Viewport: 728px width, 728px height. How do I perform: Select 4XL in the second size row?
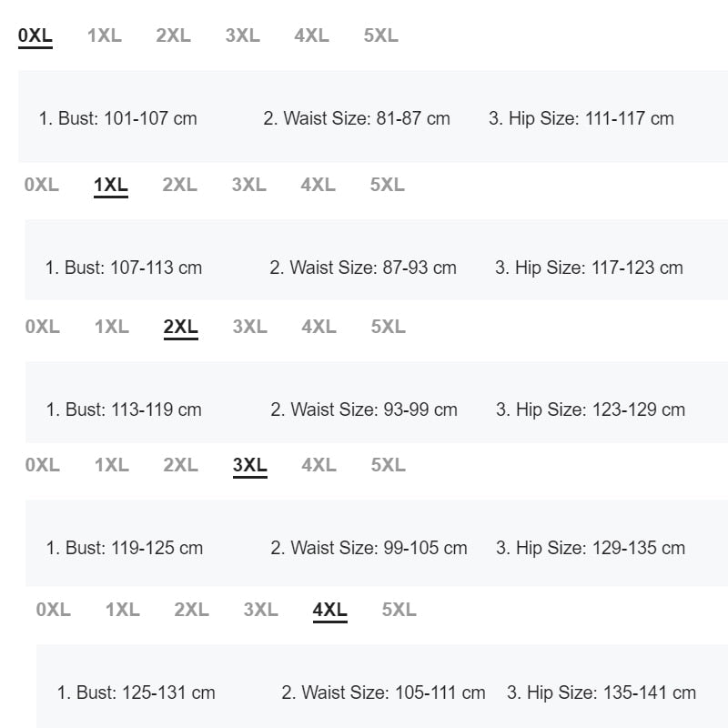tap(318, 185)
